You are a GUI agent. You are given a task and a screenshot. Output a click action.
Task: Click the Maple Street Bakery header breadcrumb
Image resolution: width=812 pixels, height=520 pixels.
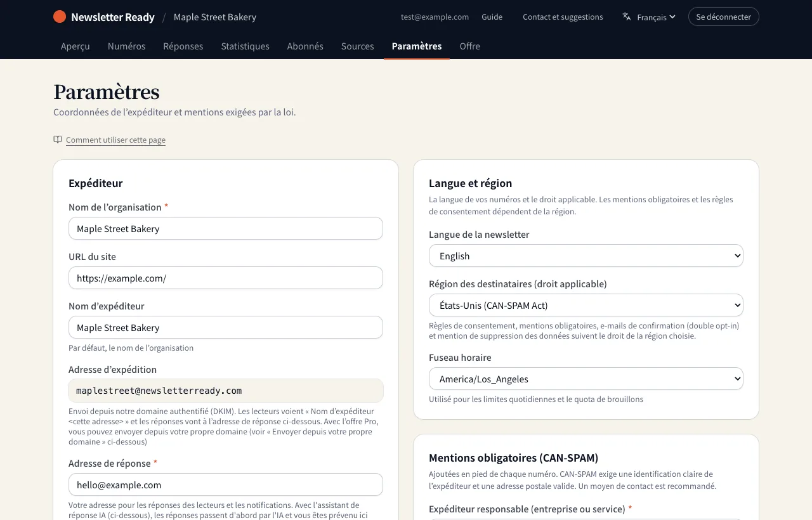215,17
